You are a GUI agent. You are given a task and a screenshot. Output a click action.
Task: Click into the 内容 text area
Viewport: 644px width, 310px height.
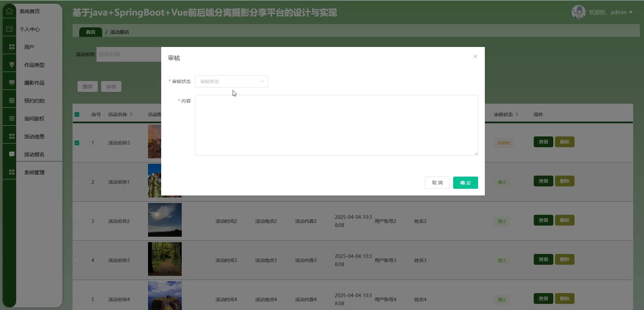pos(336,125)
